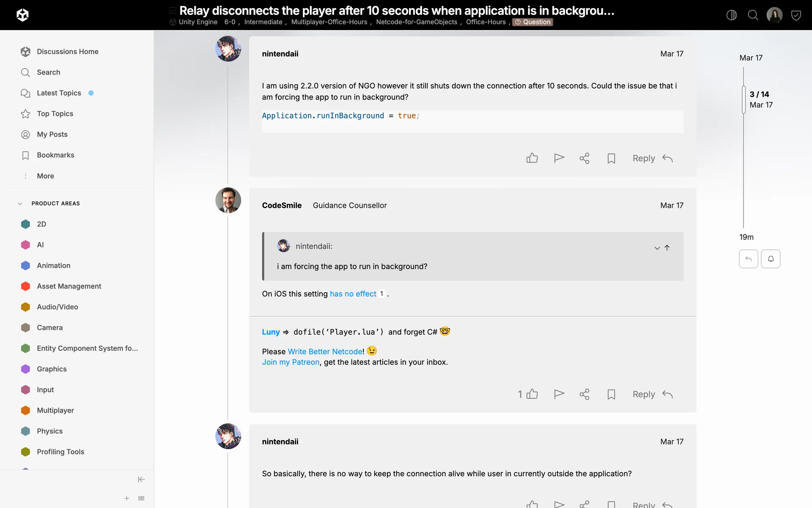Click the Unity logo in header
Screen dimensions: 812x508
pyautogui.click(x=22, y=15)
